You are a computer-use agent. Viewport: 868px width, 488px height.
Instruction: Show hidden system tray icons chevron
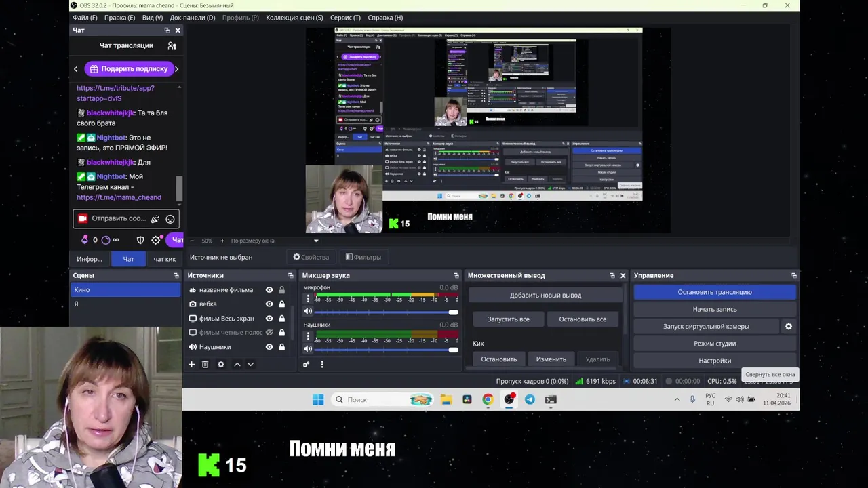point(677,400)
